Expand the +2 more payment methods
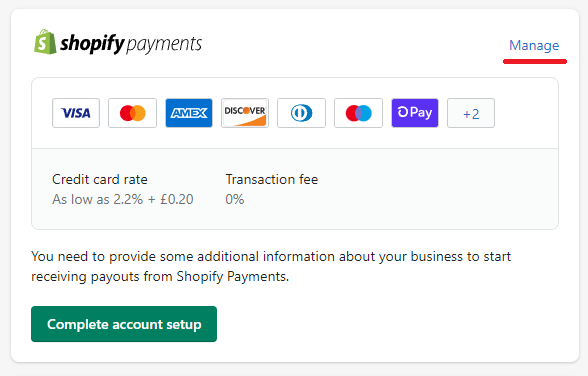 coord(471,113)
